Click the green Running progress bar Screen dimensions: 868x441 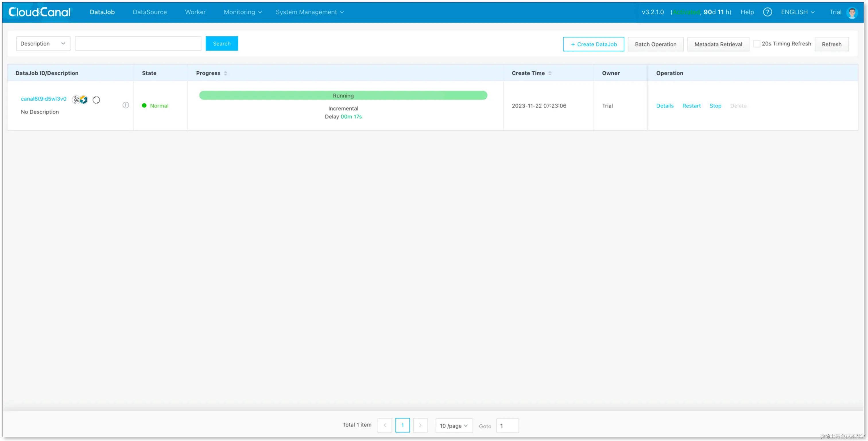coord(343,95)
